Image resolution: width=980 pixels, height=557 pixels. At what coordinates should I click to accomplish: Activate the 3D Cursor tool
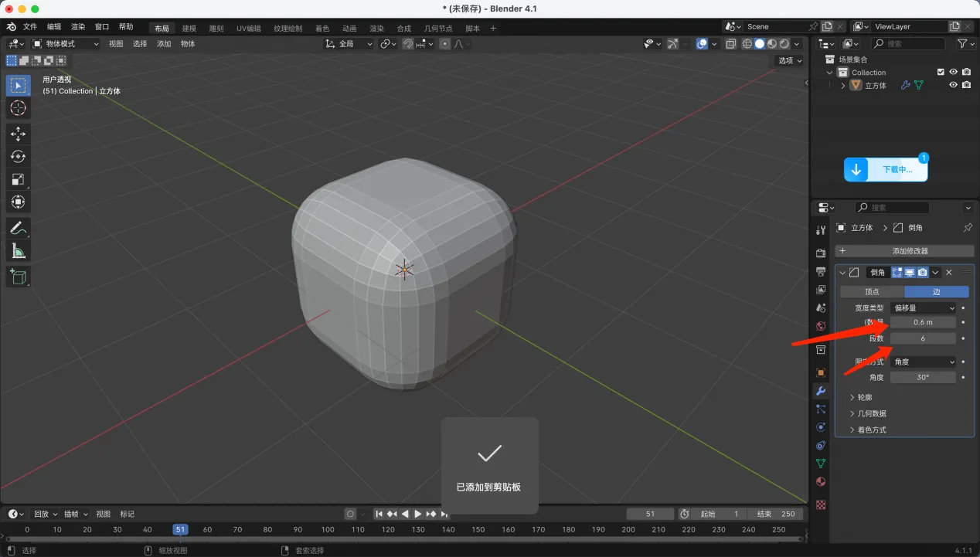click(x=18, y=108)
